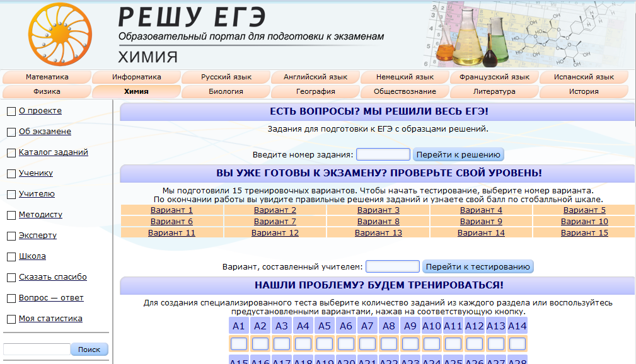Click the square icon beside Моя статистика
636x364 pixels.
coord(11,319)
